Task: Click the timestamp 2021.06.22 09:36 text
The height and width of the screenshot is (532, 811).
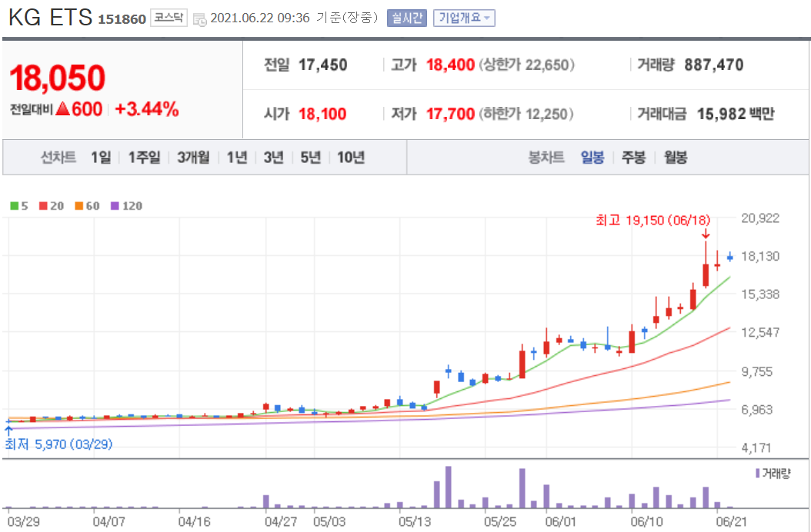Action: click(x=259, y=18)
